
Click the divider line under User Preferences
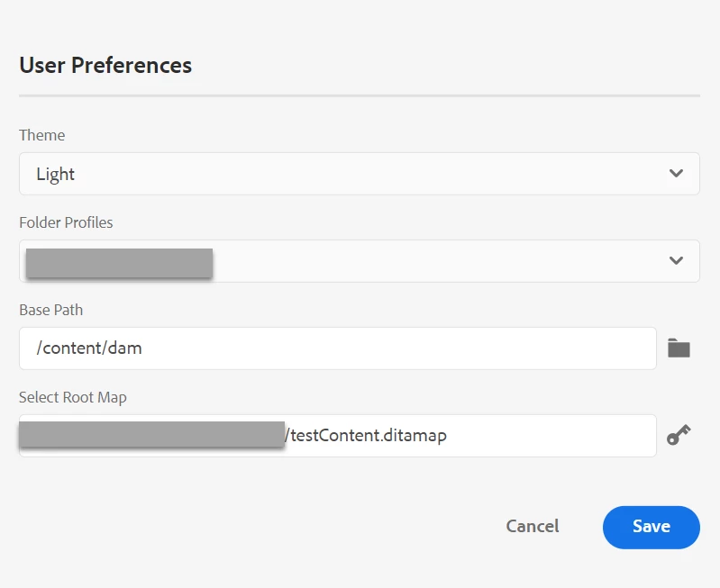359,95
